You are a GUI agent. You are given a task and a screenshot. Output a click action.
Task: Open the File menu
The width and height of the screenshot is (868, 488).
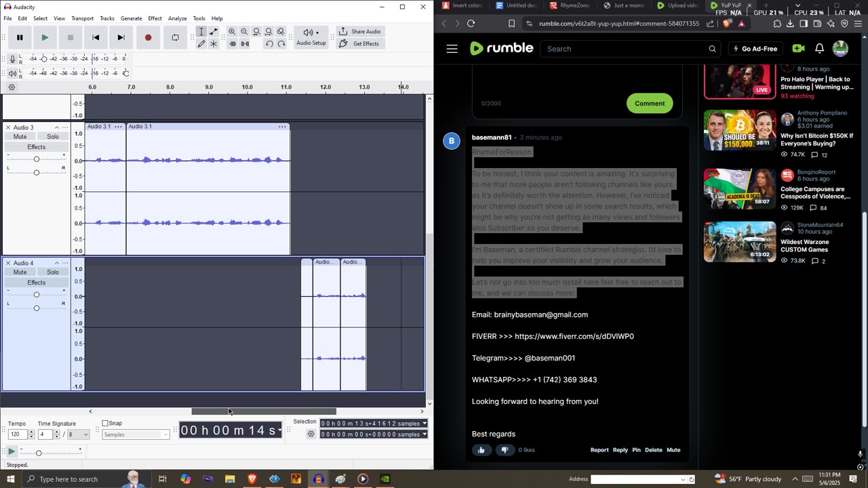pos(7,18)
